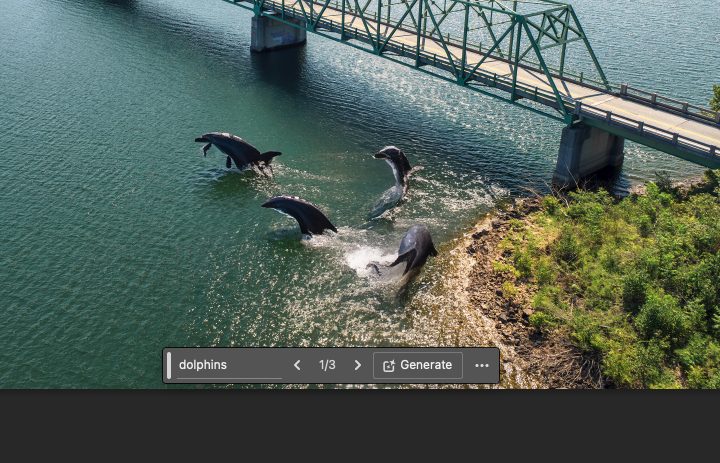The height and width of the screenshot is (463, 720).
Task: Click the sparkle icon on the Generate button
Action: tap(389, 366)
